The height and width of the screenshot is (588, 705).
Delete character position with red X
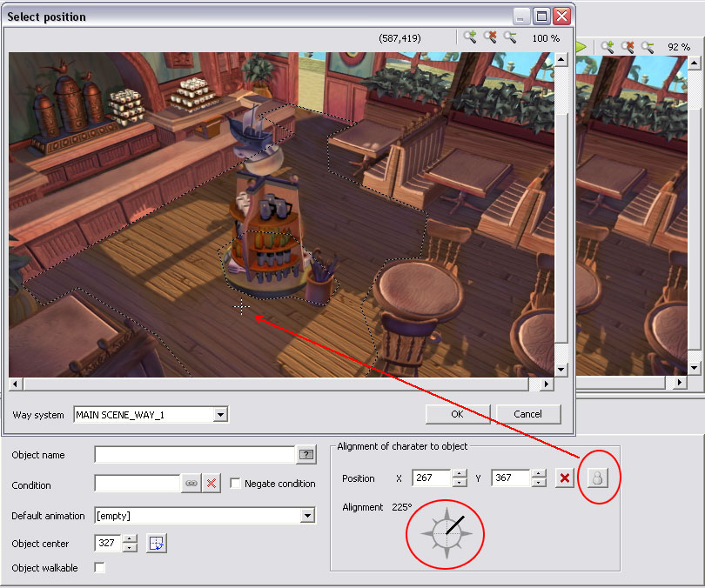[565, 478]
